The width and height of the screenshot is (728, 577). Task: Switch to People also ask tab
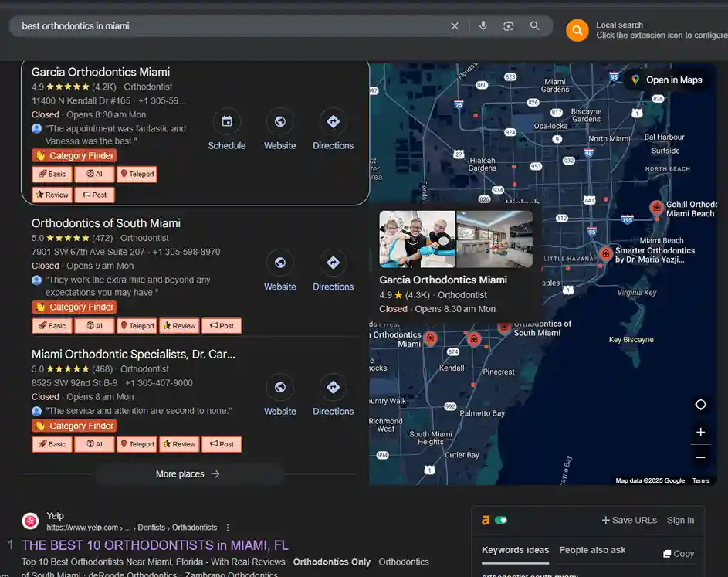click(592, 550)
